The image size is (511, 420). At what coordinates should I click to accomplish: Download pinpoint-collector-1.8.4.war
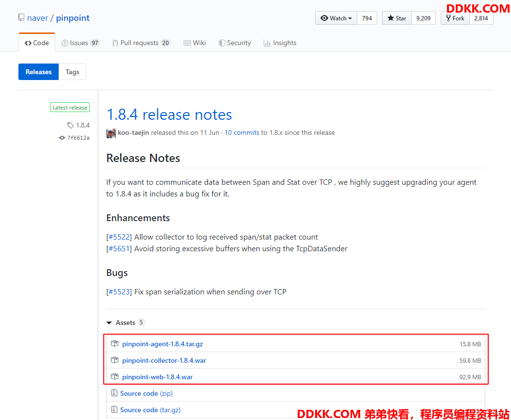(164, 360)
